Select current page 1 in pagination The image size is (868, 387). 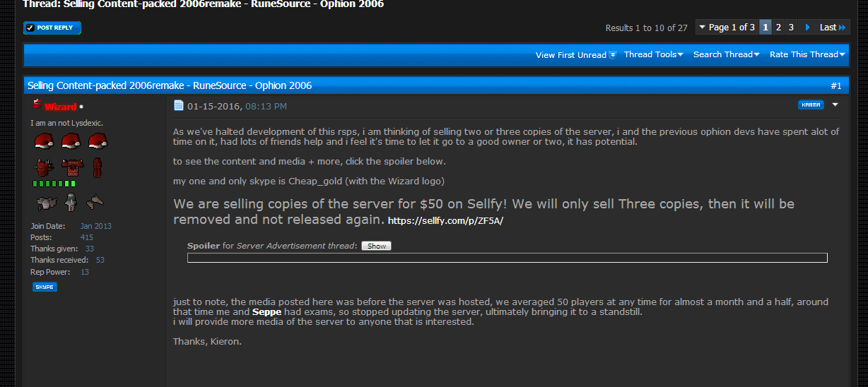click(766, 28)
